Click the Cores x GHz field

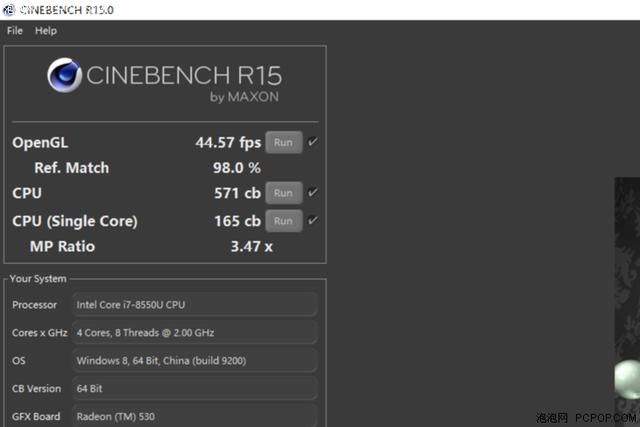(x=195, y=332)
